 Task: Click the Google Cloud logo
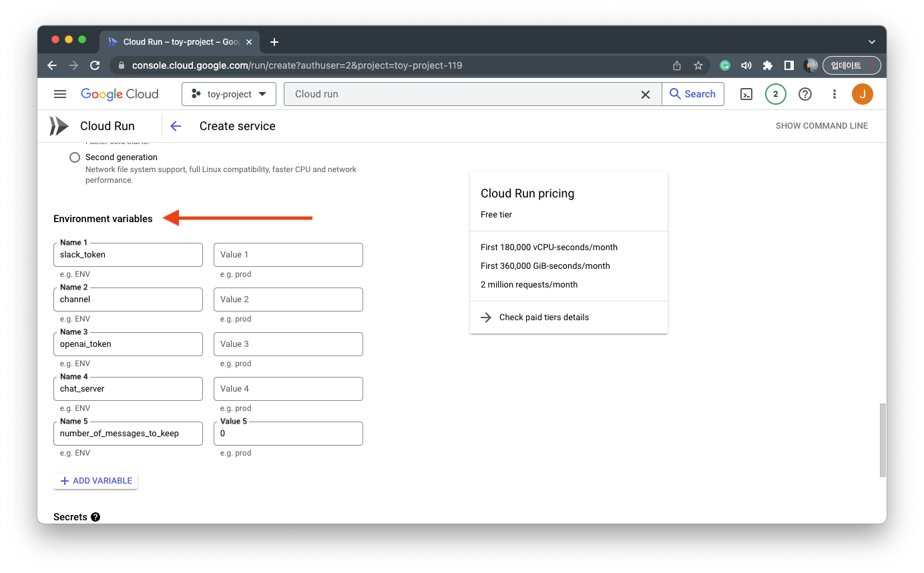120,94
